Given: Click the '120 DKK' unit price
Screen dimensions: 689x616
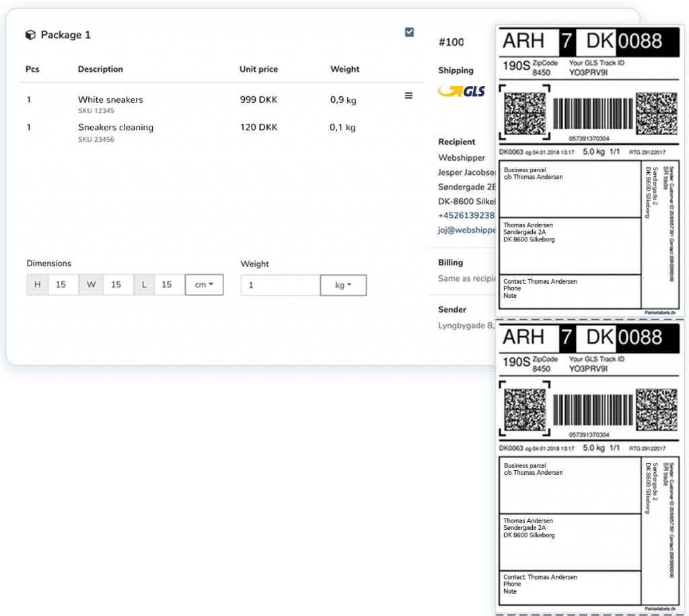Looking at the screenshot, I should pos(258,127).
